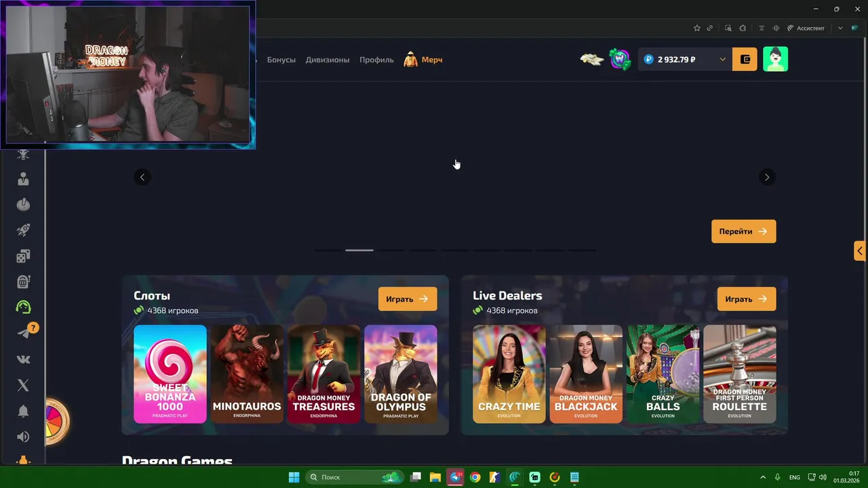Click Играть in the Live Dealers panel
Image resolution: width=868 pixels, height=488 pixels.
tap(747, 299)
